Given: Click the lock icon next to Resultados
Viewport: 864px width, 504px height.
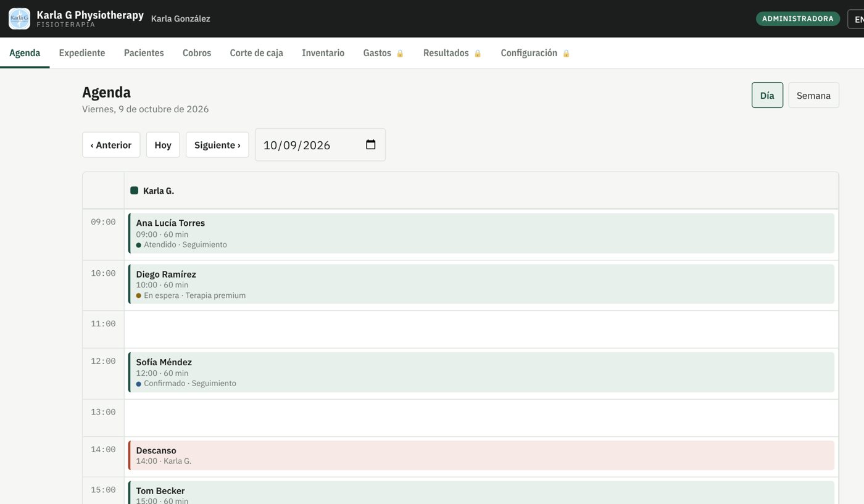Looking at the screenshot, I should point(478,54).
